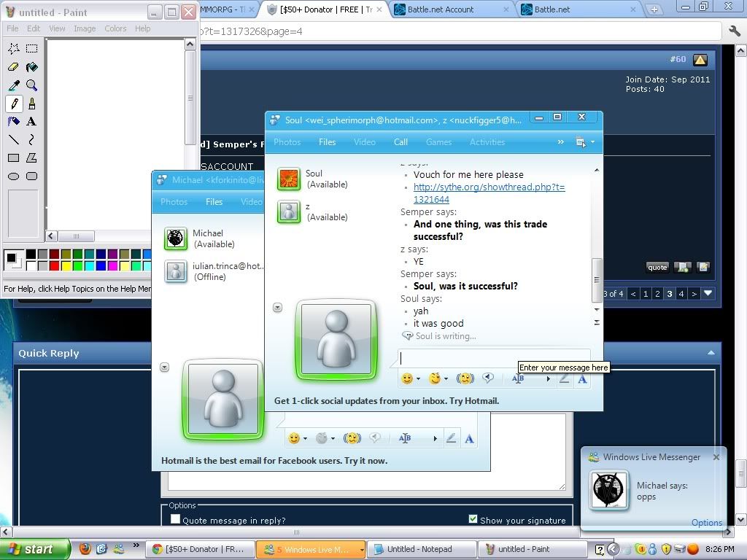The height and width of the screenshot is (560, 747).
Task: Open Files menu in Soul chat window
Action: point(328,142)
